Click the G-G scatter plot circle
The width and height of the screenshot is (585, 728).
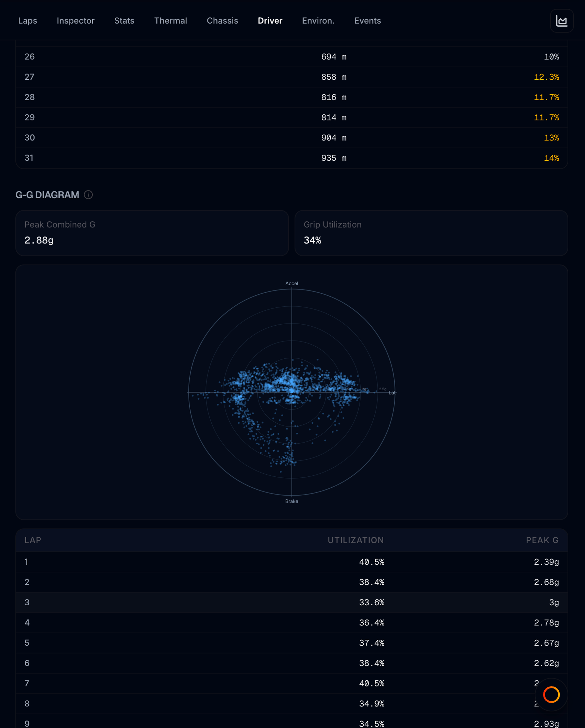[x=292, y=392]
